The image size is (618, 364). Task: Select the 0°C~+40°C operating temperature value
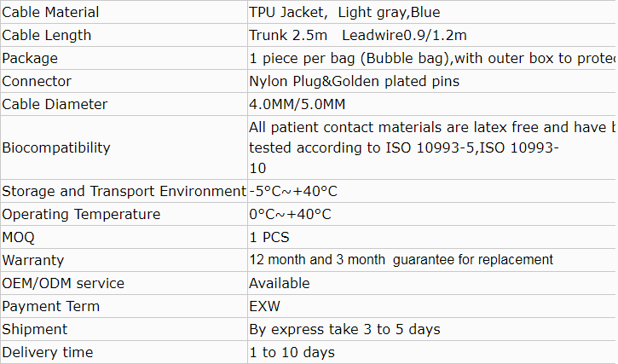coord(290,214)
